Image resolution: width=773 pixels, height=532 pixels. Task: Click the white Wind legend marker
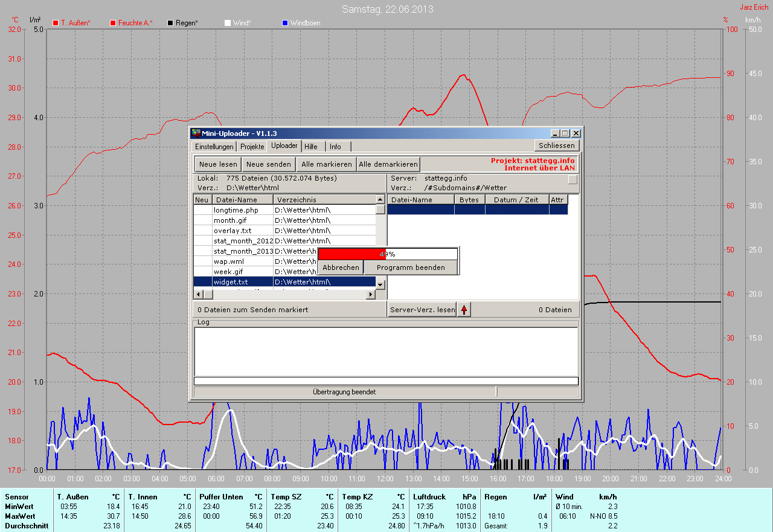coord(228,23)
